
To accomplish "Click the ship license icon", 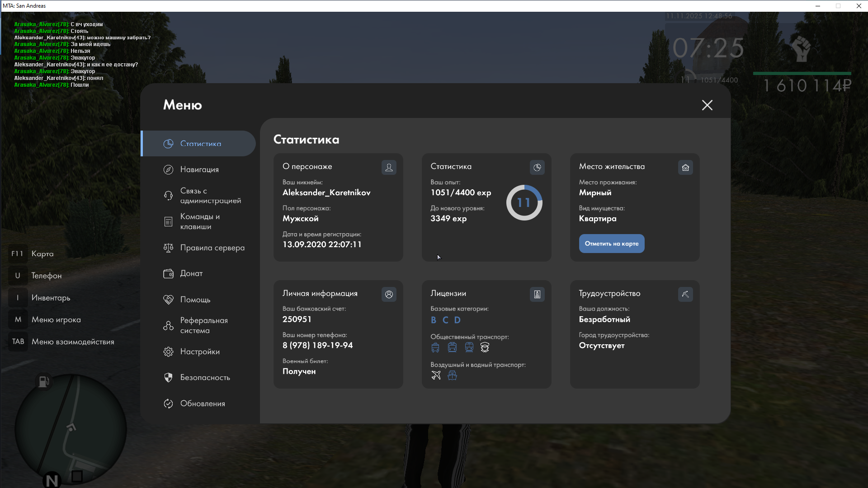I will coord(452,375).
